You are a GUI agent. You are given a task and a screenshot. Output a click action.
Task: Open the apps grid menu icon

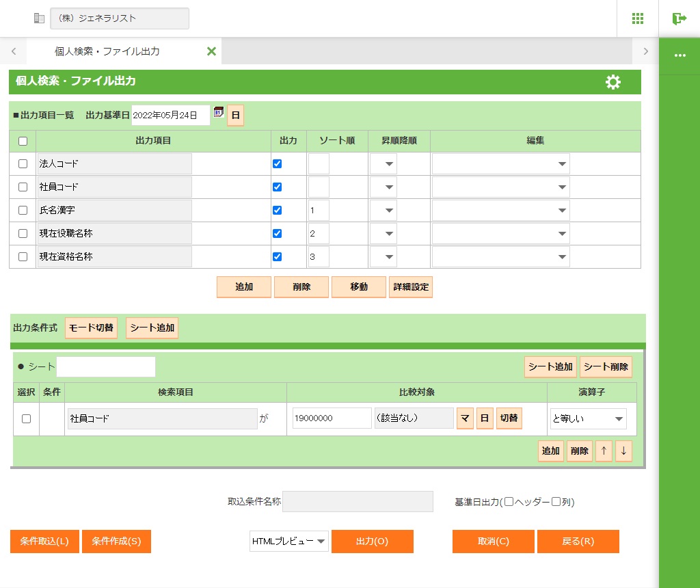638,18
